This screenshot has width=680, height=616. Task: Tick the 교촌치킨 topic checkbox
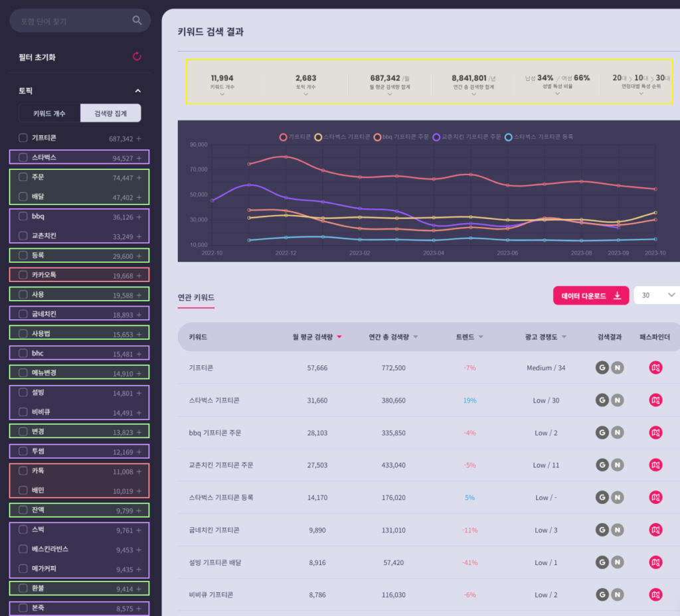[23, 236]
